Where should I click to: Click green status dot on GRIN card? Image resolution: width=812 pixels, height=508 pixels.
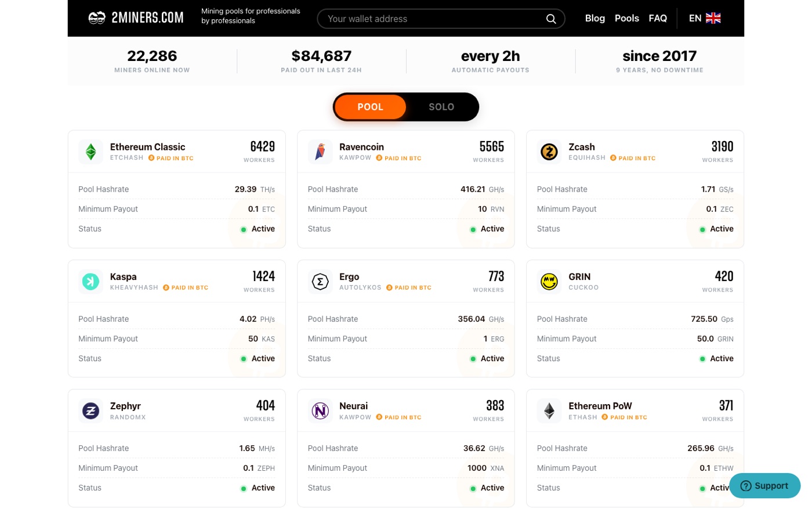pyautogui.click(x=702, y=359)
